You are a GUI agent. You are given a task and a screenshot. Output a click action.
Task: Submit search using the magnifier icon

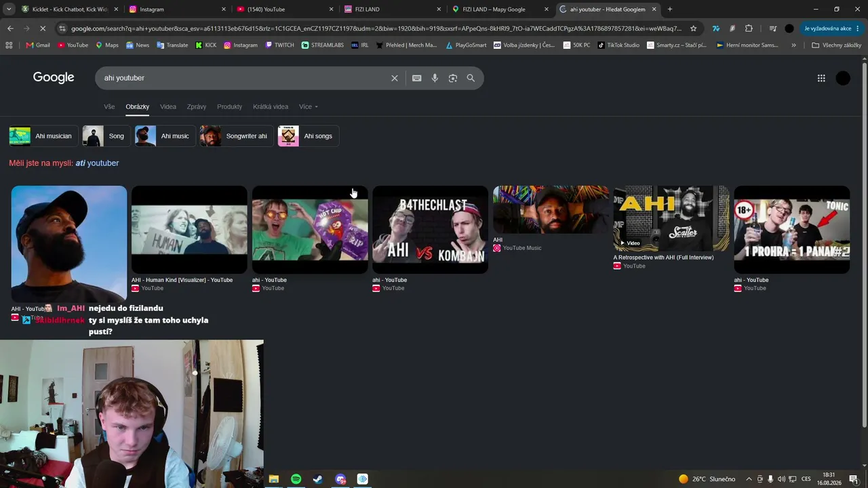click(471, 78)
